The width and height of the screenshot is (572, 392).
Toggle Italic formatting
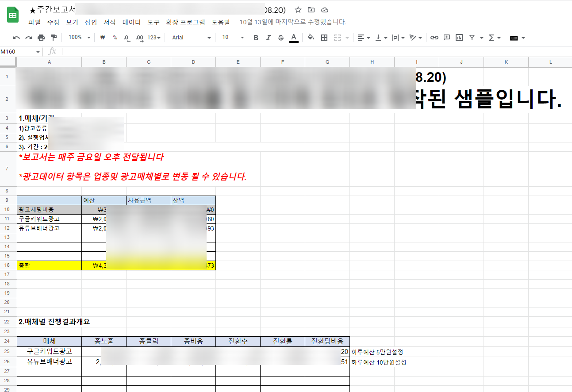268,38
